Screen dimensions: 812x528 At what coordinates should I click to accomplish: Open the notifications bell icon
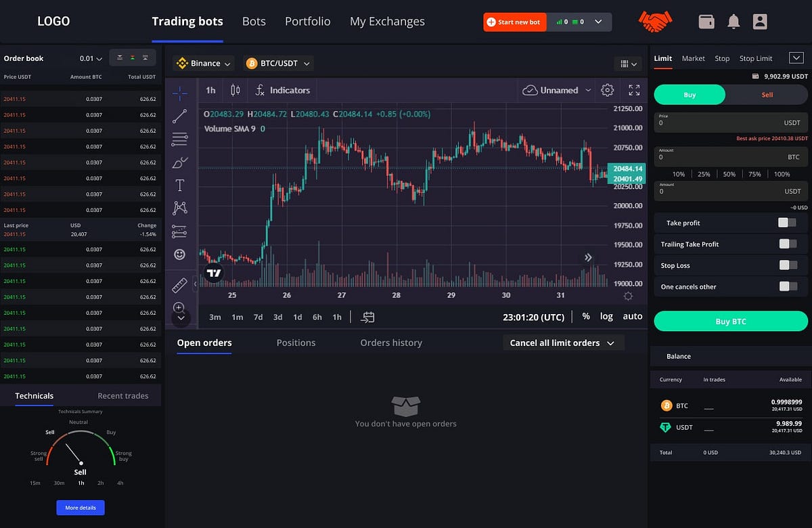point(734,22)
